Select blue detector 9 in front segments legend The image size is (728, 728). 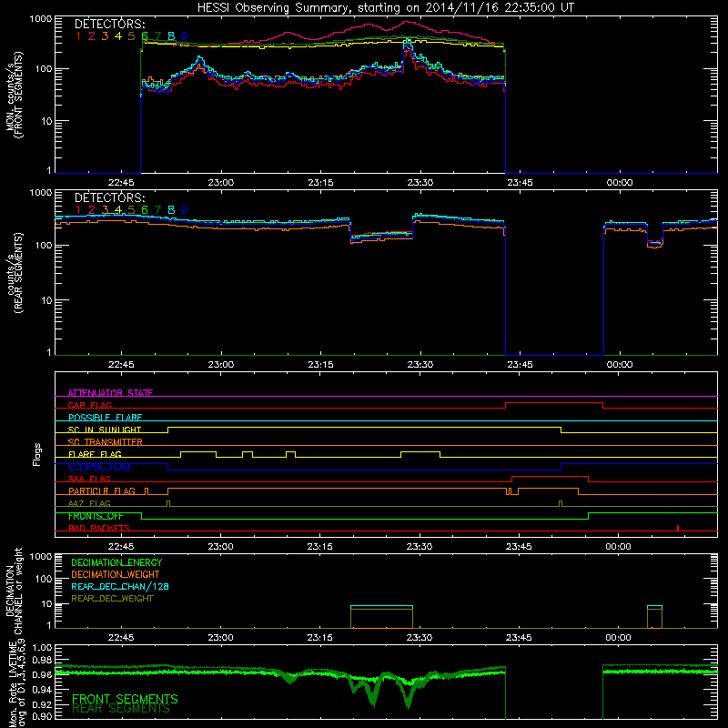tap(185, 35)
